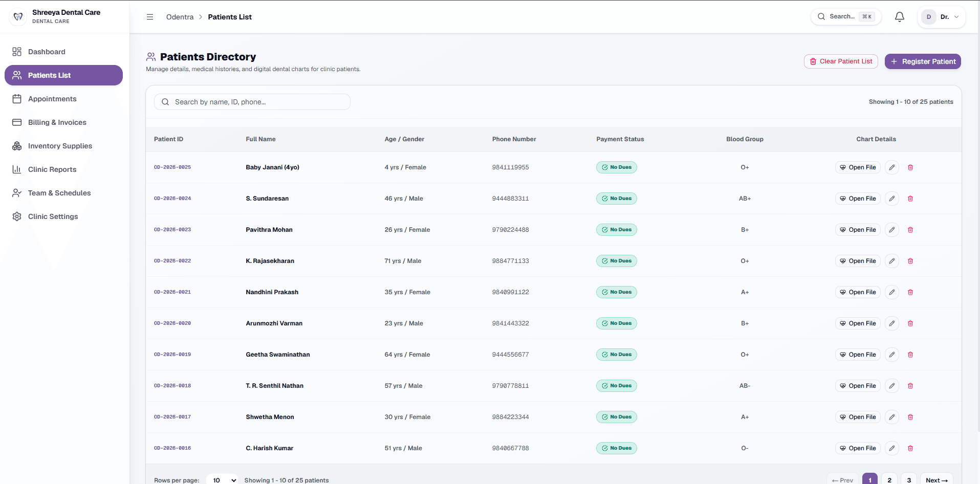Open File for K. Rajasekharan
The height and width of the screenshot is (484, 980).
(x=858, y=261)
